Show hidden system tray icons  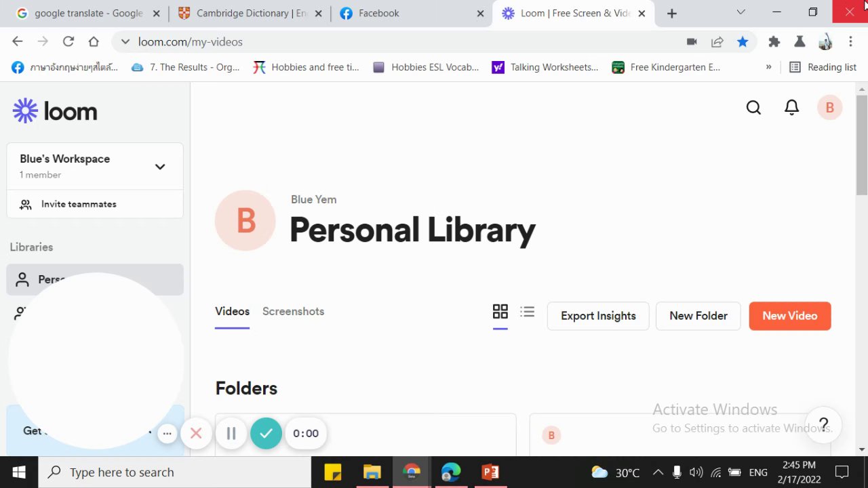tap(658, 472)
